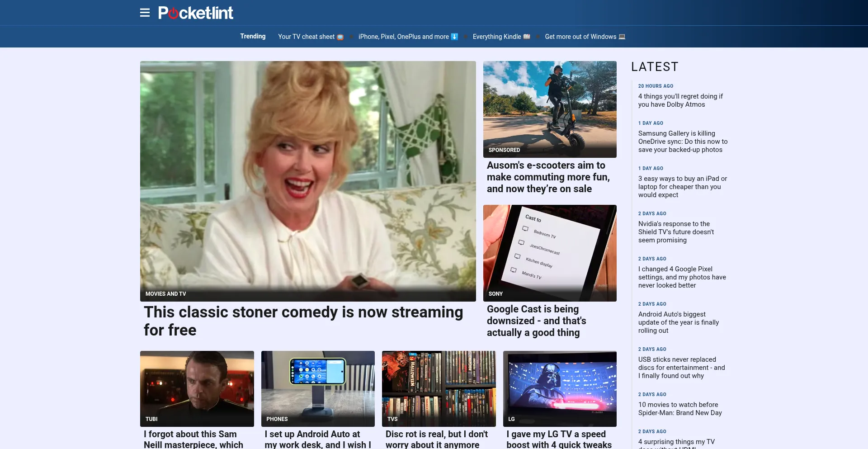Open '10 movies to watch before Spider-Man' article
Screen dimensions: 868x449
point(680,409)
